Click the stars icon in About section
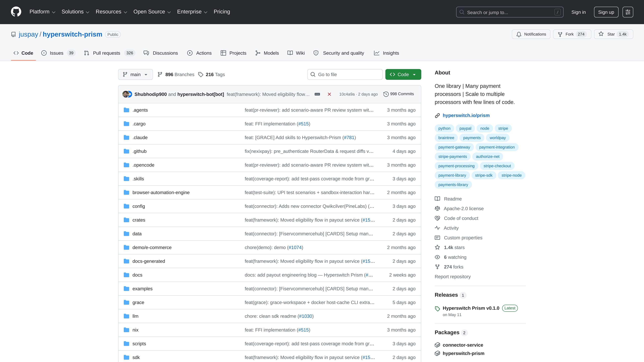The width and height of the screenshot is (644, 362). pos(437,247)
